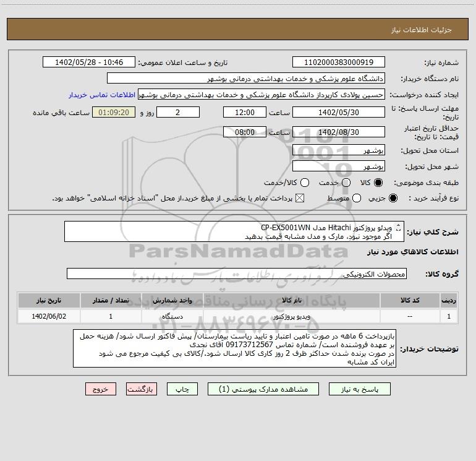Click the شماره نیاز field 1102000383000919
The height and width of the screenshot is (461, 476).
coord(339,62)
